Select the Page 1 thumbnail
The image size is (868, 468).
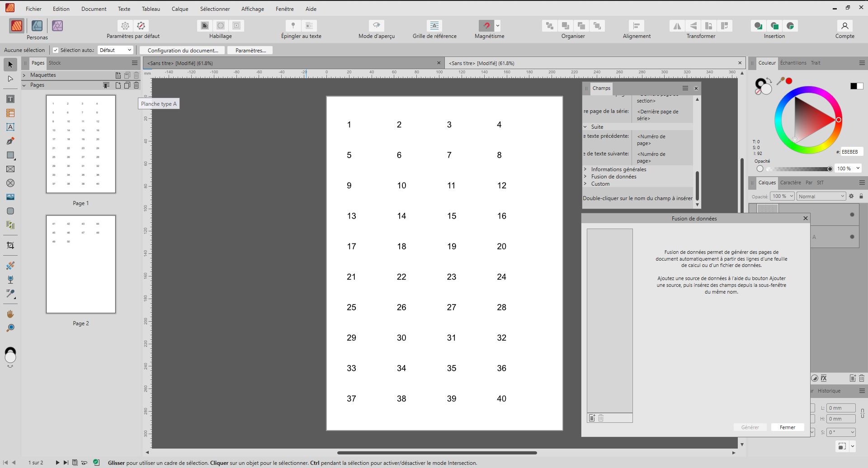[x=81, y=144]
